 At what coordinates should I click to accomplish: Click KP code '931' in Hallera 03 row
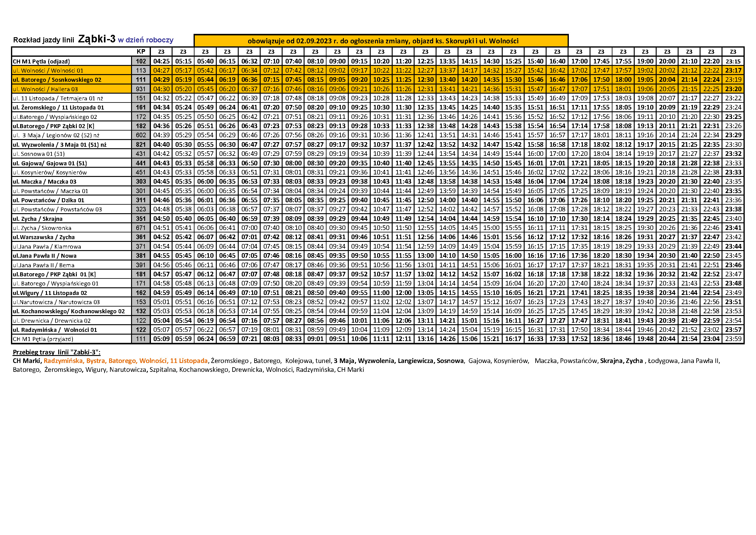pyautogui.click(x=141, y=89)
